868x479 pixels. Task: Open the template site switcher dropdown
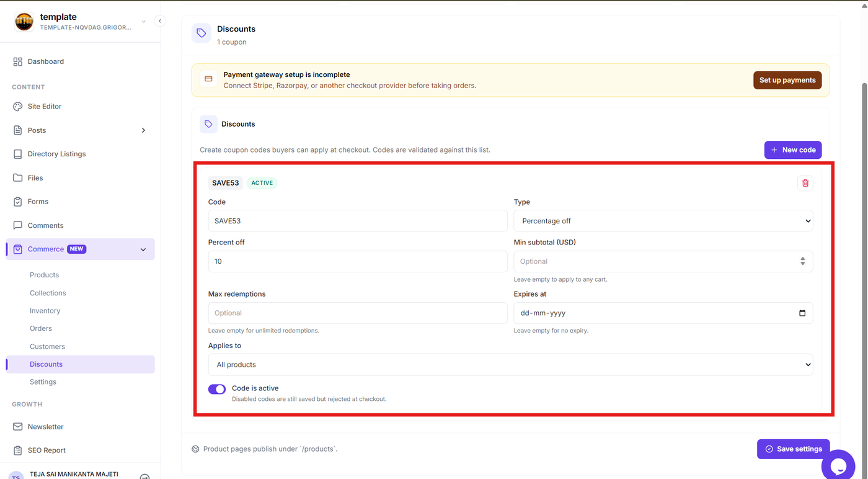tap(143, 22)
